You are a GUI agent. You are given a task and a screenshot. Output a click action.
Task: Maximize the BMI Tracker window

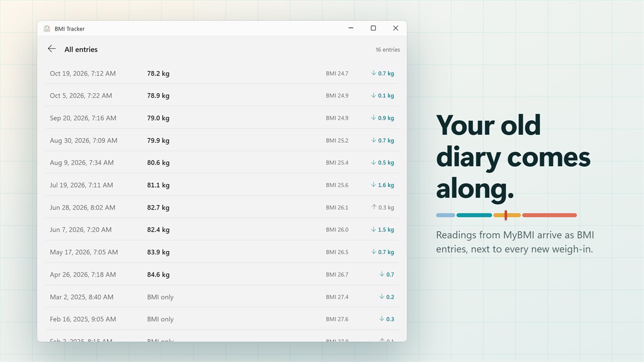click(x=373, y=28)
